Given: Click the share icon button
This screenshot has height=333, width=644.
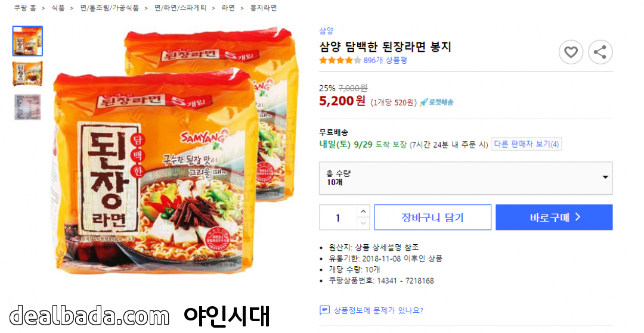Looking at the screenshot, I should 600,52.
